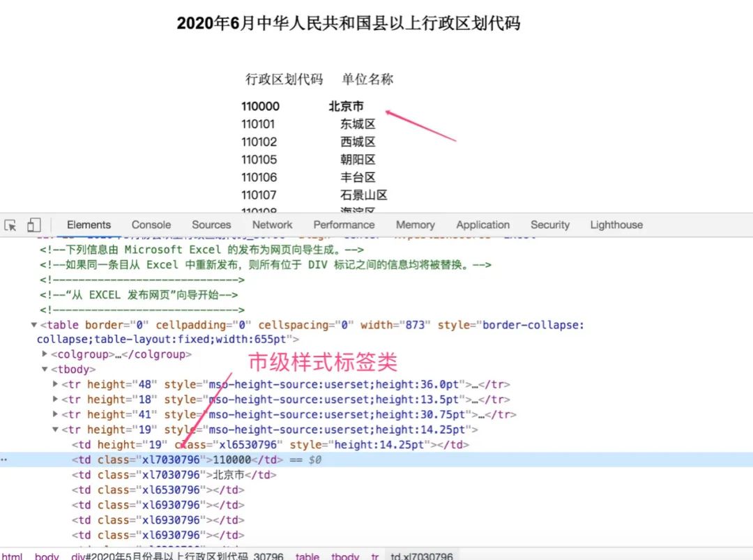Select the td node containing 北京市
Screen dimensions: 753x560
(x=174, y=475)
